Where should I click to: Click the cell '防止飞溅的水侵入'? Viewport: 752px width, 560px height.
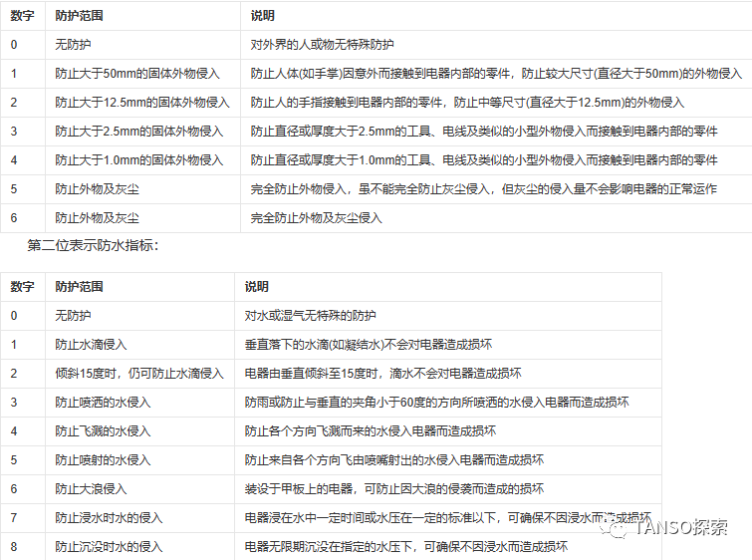(104, 430)
